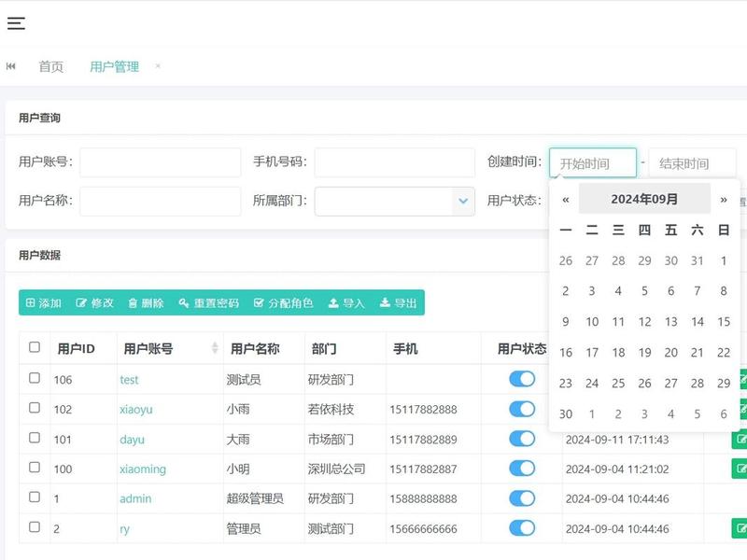Click phone number 15117882888
This screenshot has height=560, width=747.
click(x=424, y=410)
